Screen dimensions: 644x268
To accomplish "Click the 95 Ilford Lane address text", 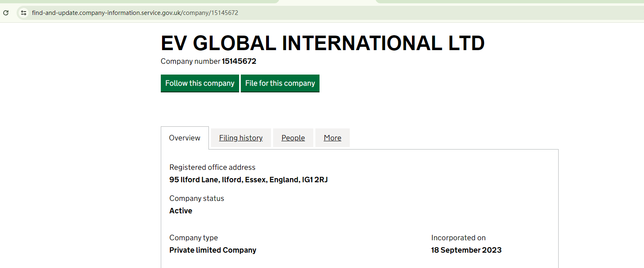I will pyautogui.click(x=248, y=180).
